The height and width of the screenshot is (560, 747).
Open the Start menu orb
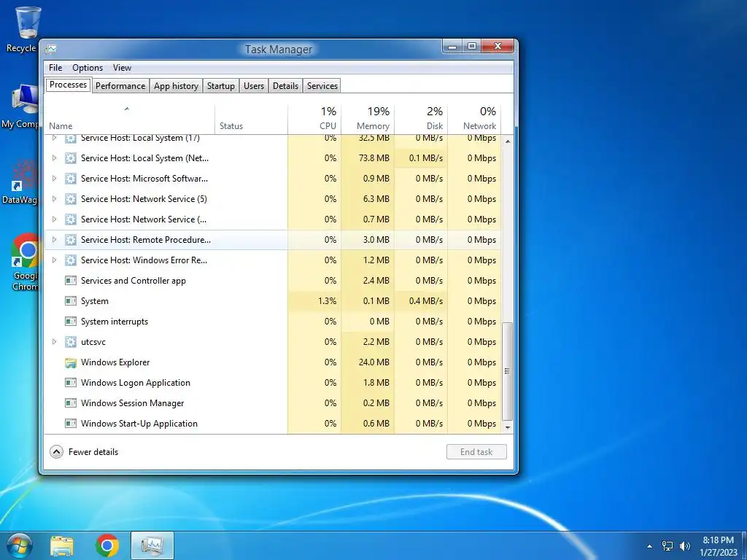coord(18,545)
